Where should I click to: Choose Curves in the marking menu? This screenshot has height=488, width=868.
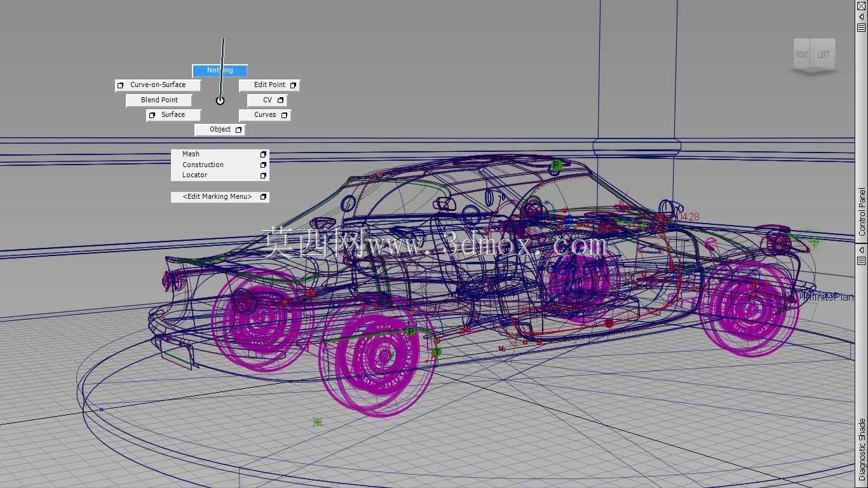pyautogui.click(x=265, y=116)
